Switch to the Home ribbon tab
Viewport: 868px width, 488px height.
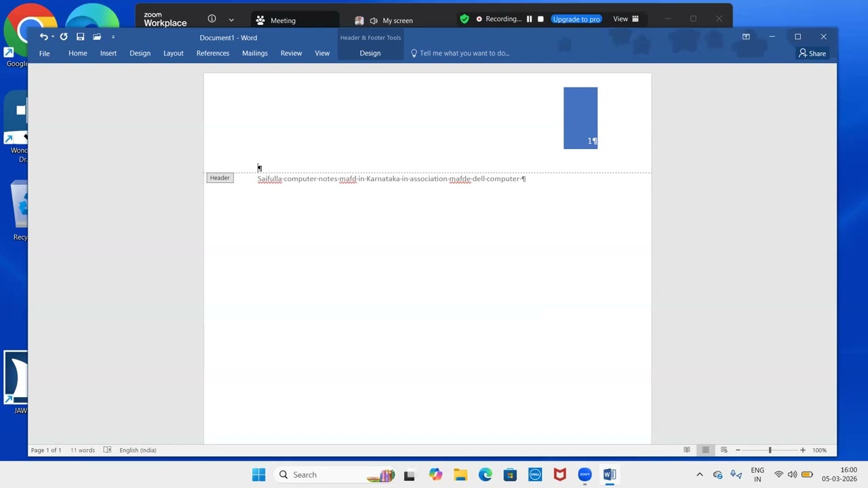pos(78,53)
